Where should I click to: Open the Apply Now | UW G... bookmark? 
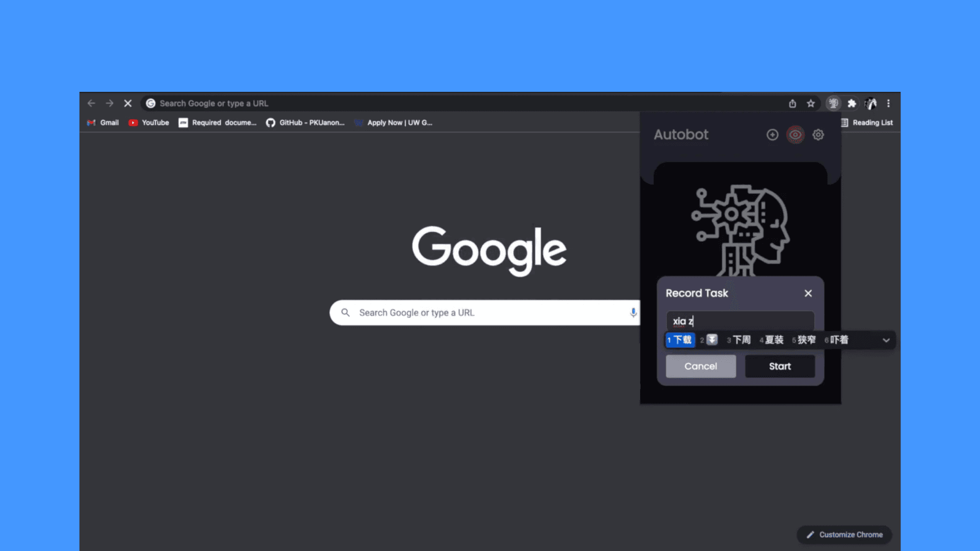click(x=393, y=122)
